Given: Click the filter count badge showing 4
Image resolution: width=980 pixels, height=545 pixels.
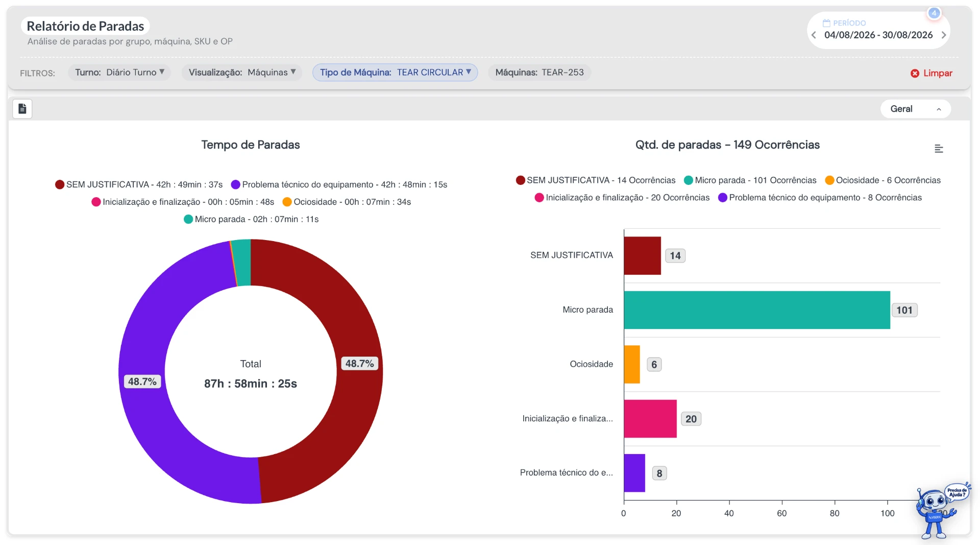Looking at the screenshot, I should [934, 13].
